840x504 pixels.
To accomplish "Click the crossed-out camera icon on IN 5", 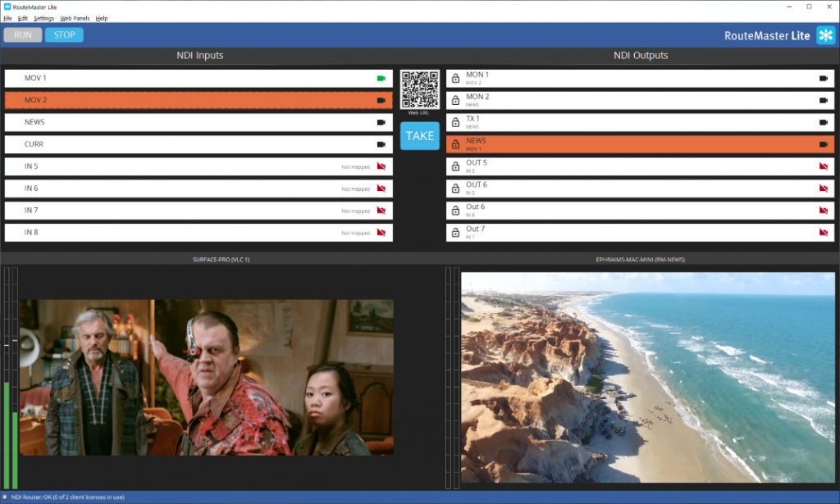I will click(381, 167).
